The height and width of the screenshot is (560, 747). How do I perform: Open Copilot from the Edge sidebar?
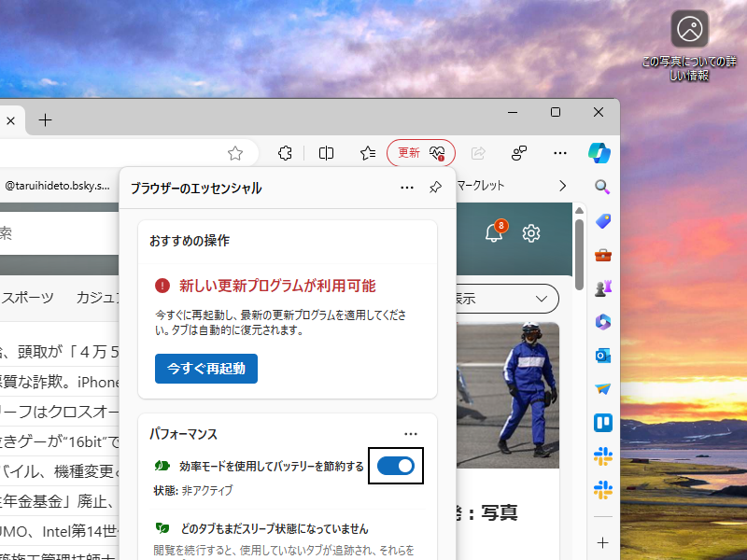click(600, 153)
